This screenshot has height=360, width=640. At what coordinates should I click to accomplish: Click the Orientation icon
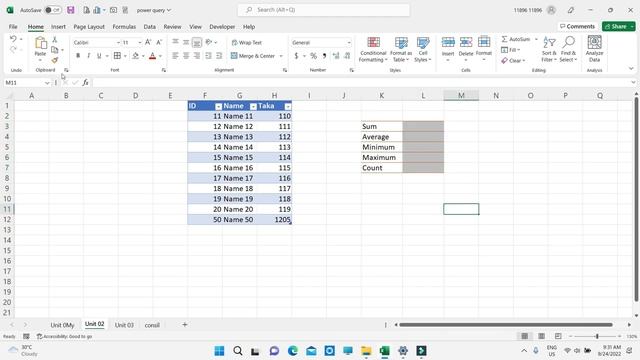point(209,42)
